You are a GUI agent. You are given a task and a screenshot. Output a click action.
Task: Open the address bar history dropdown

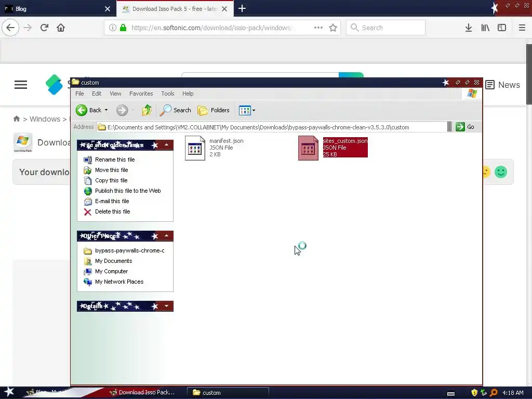[x=449, y=127]
